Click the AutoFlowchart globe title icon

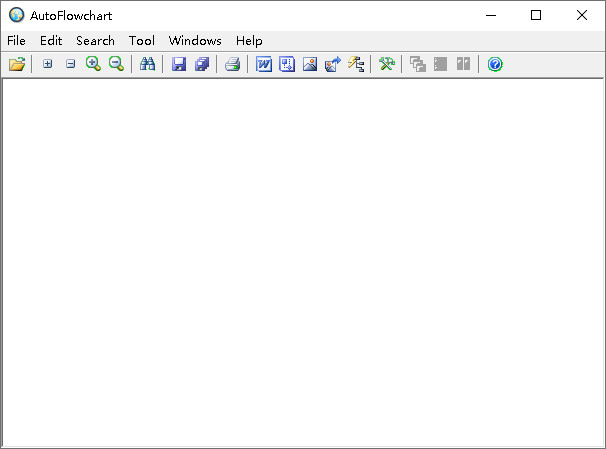17,15
